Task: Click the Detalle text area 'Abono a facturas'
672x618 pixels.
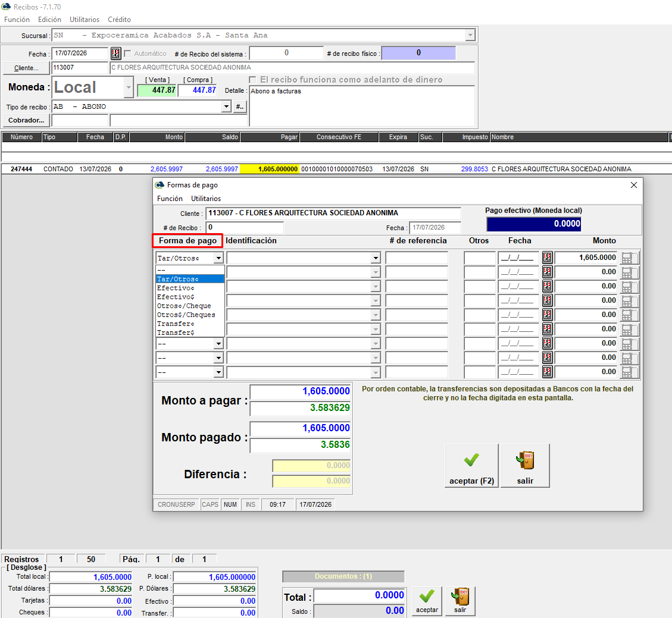Action: click(362, 106)
